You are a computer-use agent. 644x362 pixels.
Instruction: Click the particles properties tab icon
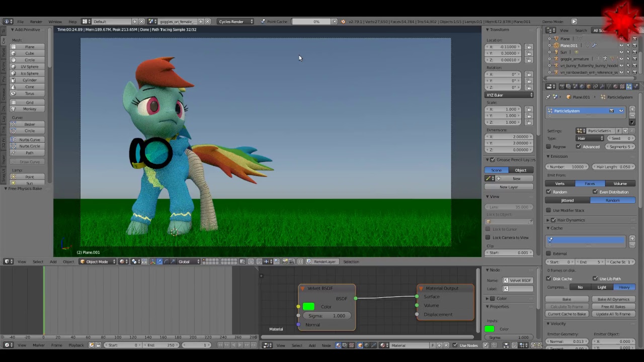point(629,86)
